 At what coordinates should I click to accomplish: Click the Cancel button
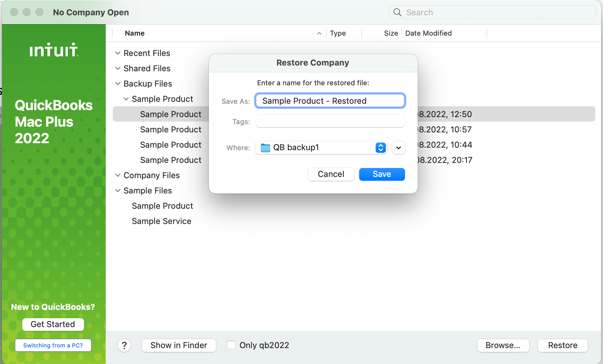(x=331, y=174)
